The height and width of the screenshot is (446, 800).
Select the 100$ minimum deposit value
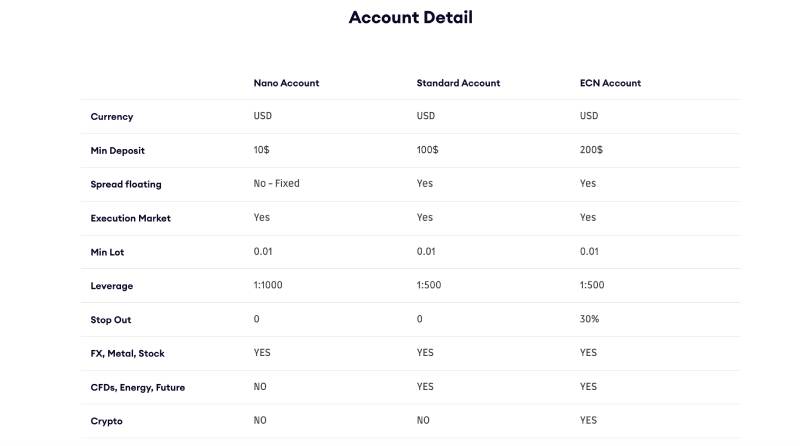click(x=427, y=149)
